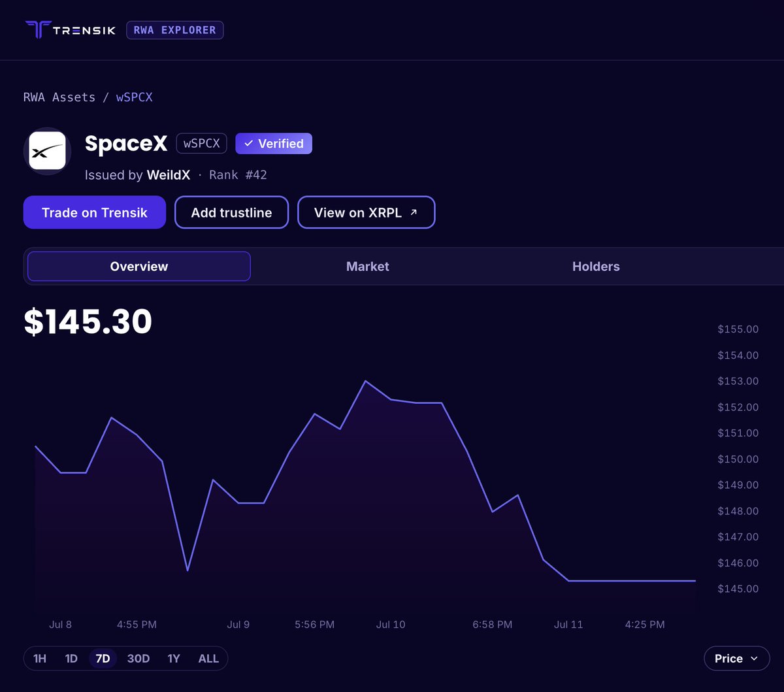Viewport: 784px width, 692px height.
Task: Click the wSPCX breadcrumb
Action: [x=135, y=97]
